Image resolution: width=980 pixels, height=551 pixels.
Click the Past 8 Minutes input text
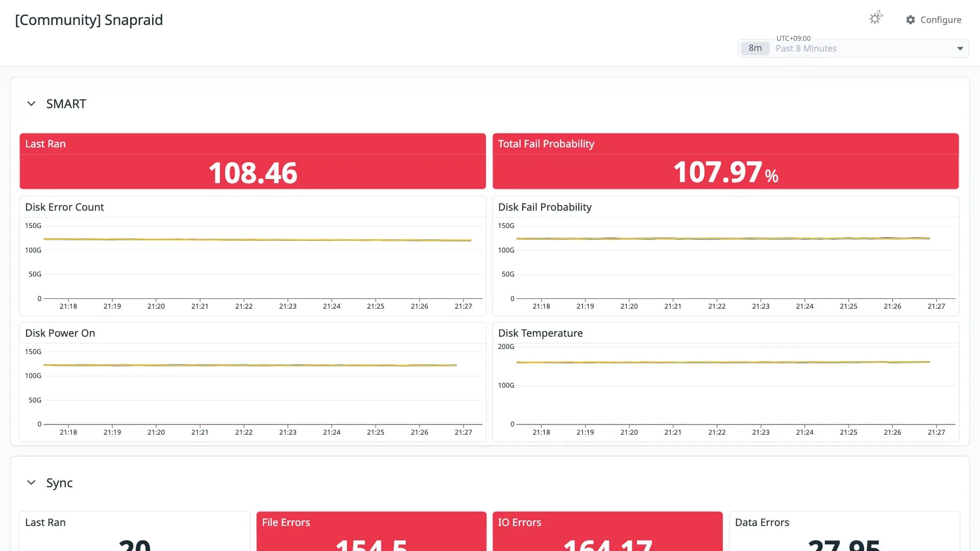point(806,48)
